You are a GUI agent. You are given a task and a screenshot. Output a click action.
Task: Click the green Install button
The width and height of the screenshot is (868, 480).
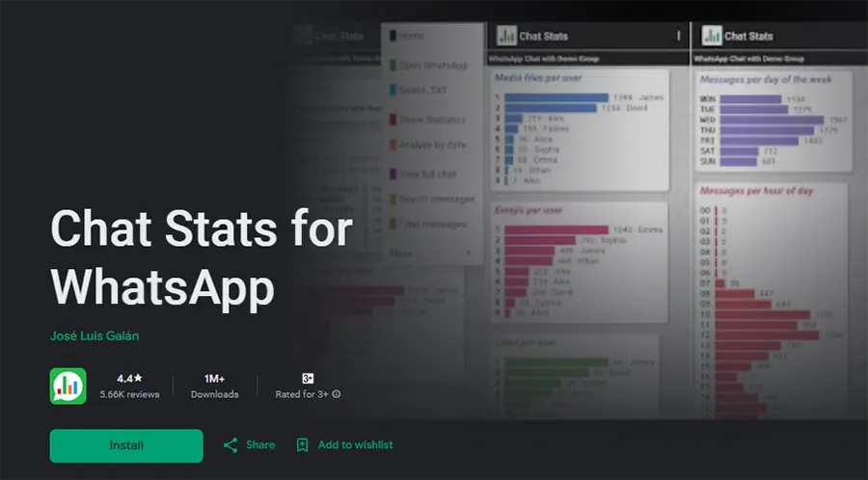pos(126,445)
